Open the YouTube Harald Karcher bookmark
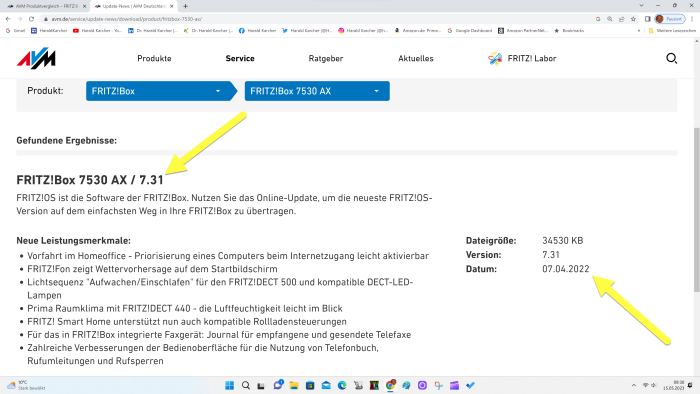The height and width of the screenshot is (394, 700). click(98, 31)
